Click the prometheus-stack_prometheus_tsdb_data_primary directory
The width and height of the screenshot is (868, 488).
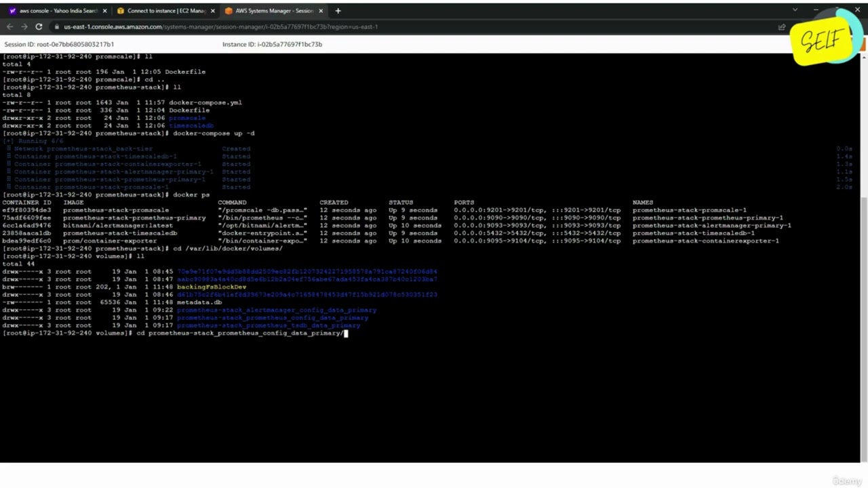[x=269, y=326]
